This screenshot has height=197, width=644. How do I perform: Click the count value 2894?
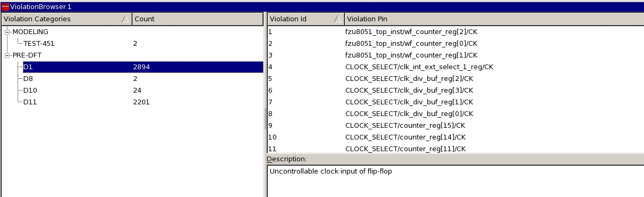(x=142, y=67)
